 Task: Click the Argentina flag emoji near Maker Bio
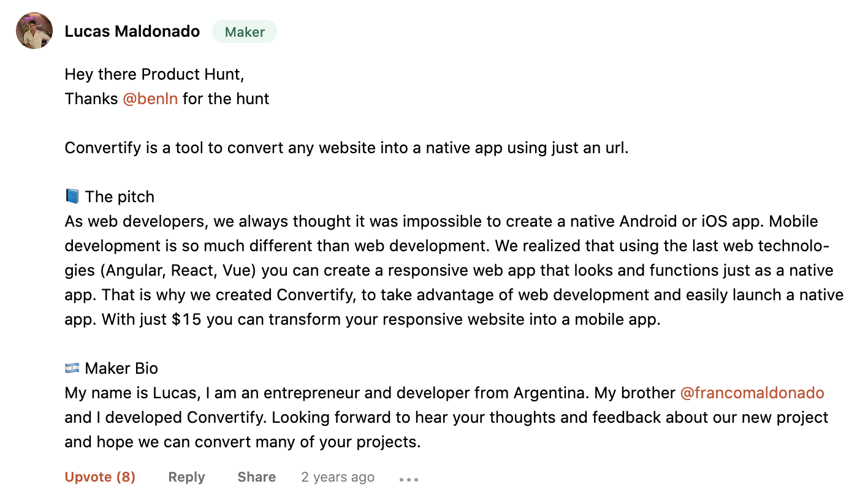(72, 368)
